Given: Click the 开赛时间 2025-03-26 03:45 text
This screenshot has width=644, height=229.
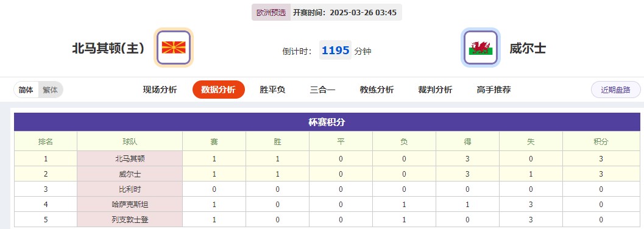Looking at the screenshot, I should (345, 12).
